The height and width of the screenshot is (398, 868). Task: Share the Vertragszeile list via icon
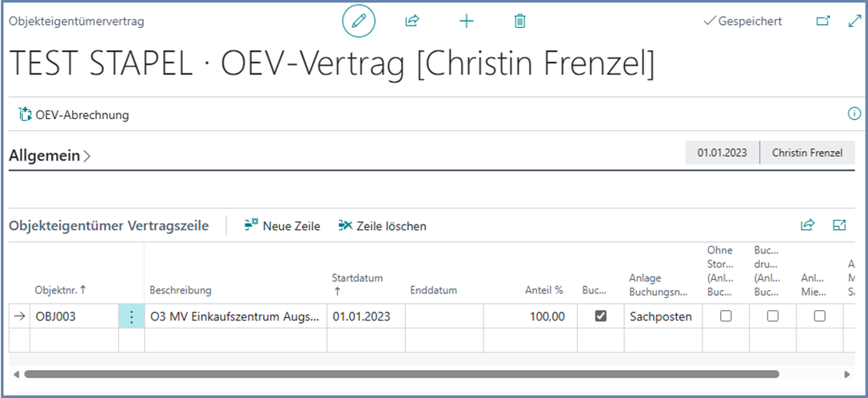coord(807,225)
